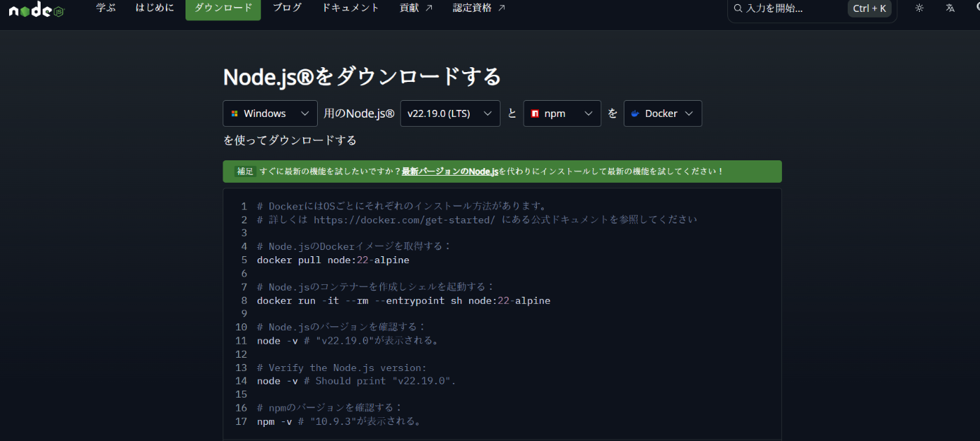Click the Docker whale icon
This screenshot has height=441, width=980.
pyautogui.click(x=635, y=113)
